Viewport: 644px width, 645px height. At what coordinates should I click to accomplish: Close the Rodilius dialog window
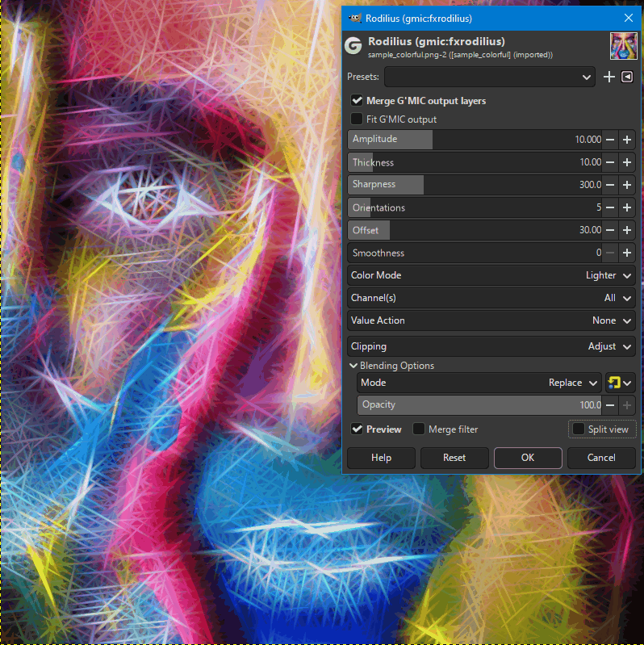point(629,18)
